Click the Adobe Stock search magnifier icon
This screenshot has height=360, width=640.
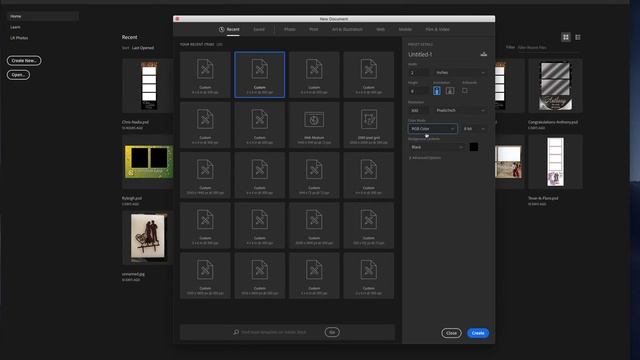coord(236,332)
